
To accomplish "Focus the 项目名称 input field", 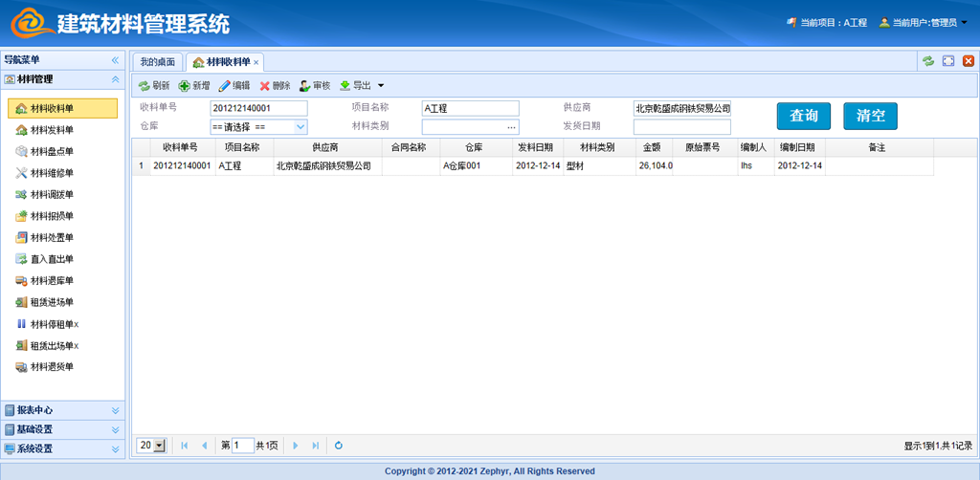I will [x=471, y=109].
